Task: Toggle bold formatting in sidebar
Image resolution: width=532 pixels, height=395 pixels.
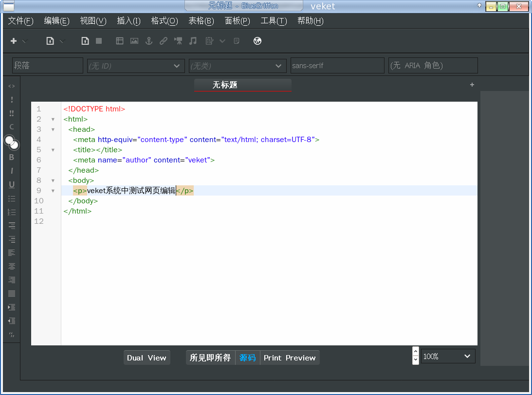Action: (x=12, y=157)
